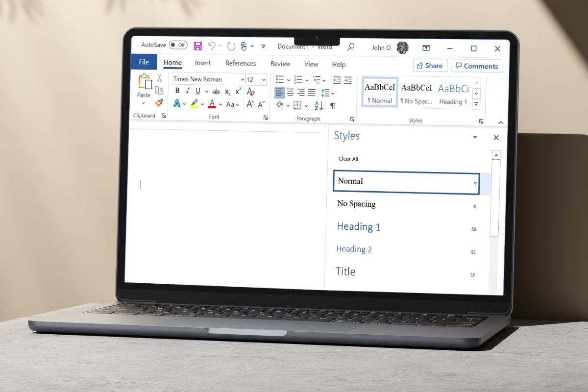Screen dimensions: 588x392
Task: Justify the paragraph text
Action: [x=312, y=93]
